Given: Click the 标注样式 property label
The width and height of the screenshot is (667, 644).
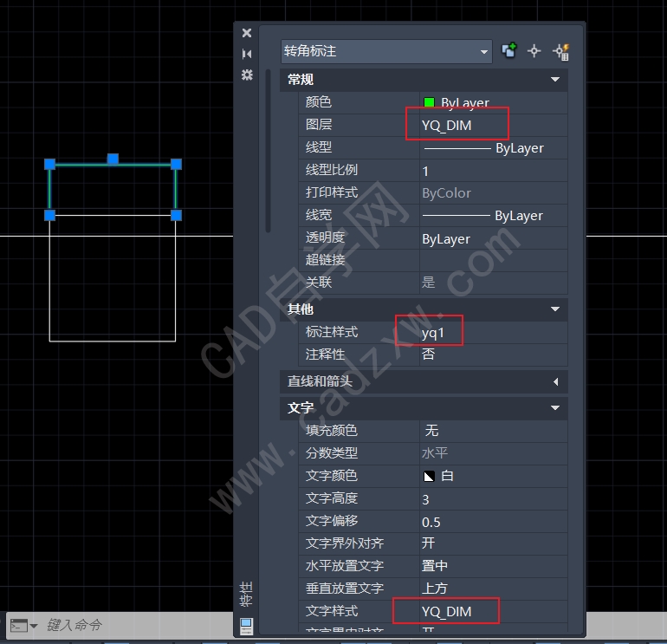Looking at the screenshot, I should click(x=332, y=332).
